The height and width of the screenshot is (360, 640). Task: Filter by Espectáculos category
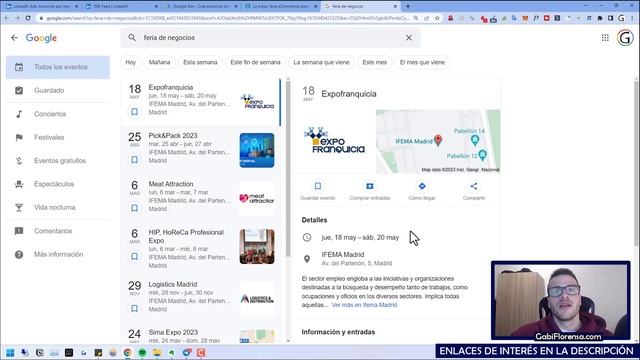[58, 184]
